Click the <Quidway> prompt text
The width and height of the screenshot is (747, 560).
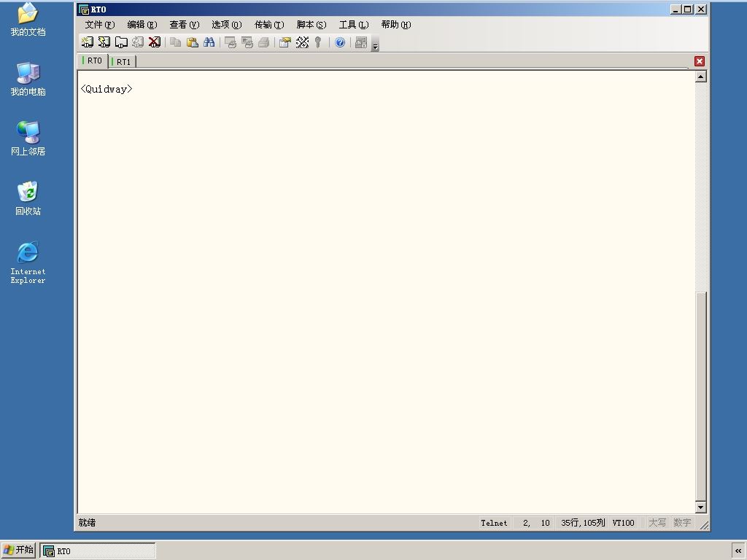[107, 89]
